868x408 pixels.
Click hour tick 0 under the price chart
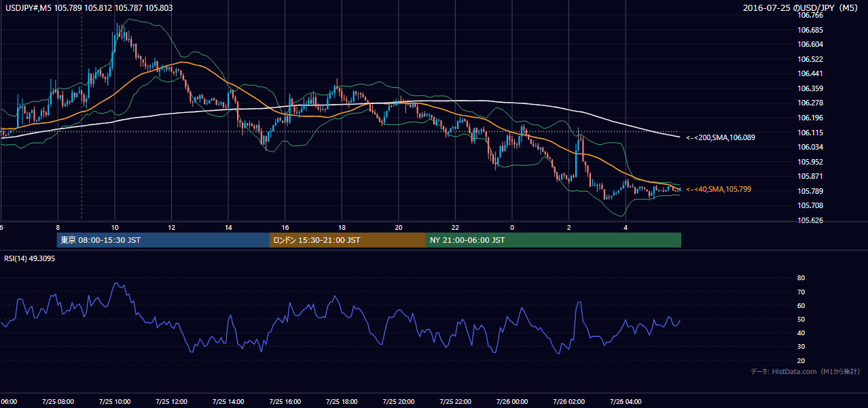[x=512, y=228]
